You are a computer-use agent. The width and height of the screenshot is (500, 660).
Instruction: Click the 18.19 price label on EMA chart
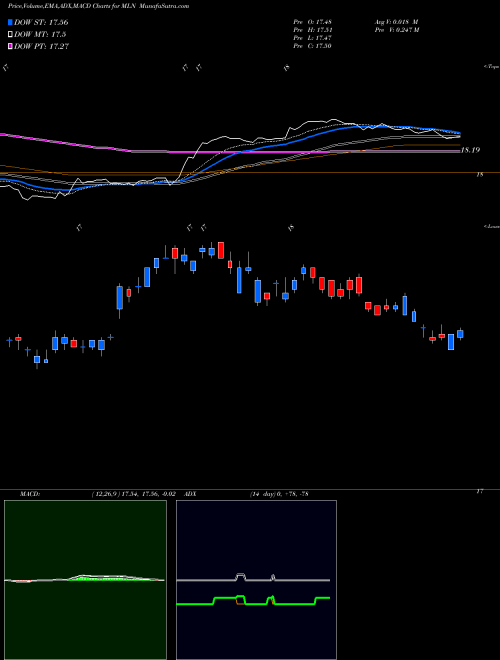tap(470, 150)
